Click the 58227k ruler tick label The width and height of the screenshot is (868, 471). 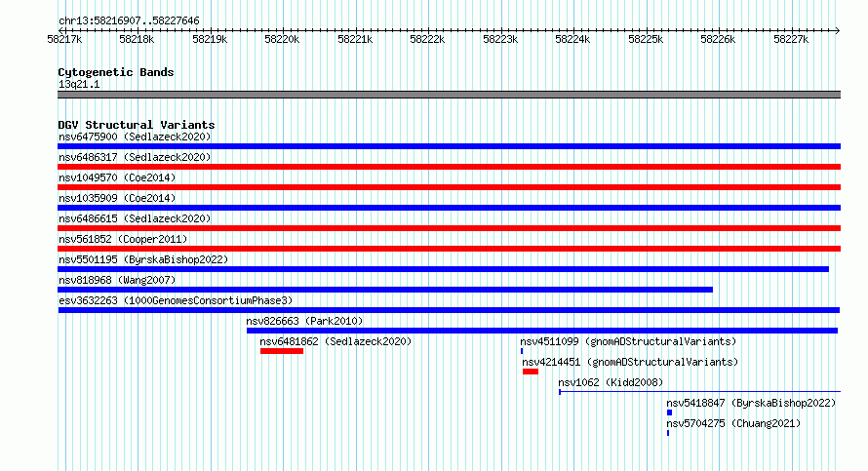791,39
